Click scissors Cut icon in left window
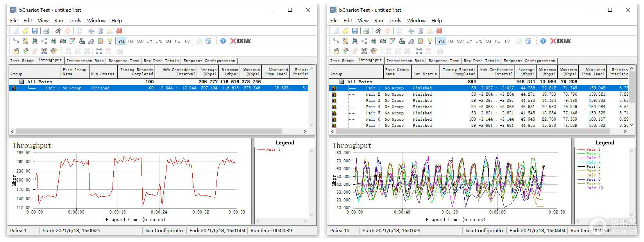The width and height of the screenshot is (644, 242). [x=91, y=31]
